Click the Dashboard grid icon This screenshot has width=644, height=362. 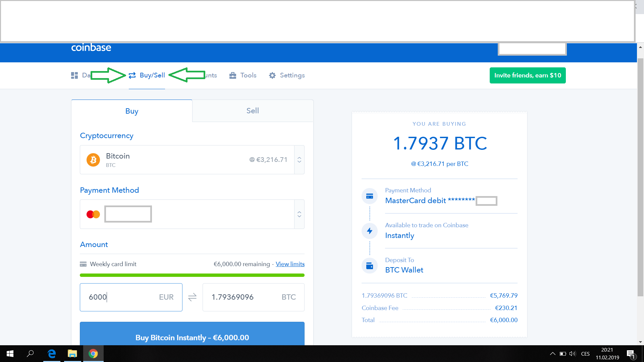[x=74, y=75]
